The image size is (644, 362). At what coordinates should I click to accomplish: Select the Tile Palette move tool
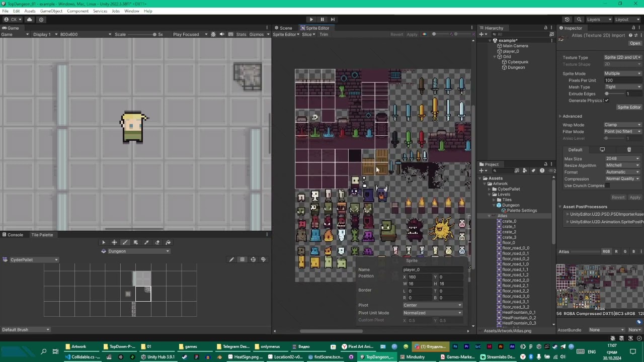(x=114, y=242)
